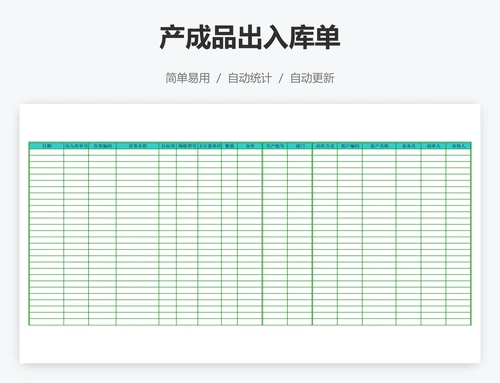Select the 客户名称 column header
This screenshot has width=500, height=383.
pos(379,146)
